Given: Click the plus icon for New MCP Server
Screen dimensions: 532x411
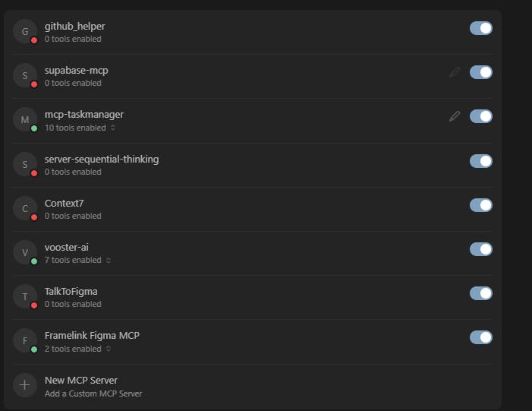Looking at the screenshot, I should tap(25, 385).
